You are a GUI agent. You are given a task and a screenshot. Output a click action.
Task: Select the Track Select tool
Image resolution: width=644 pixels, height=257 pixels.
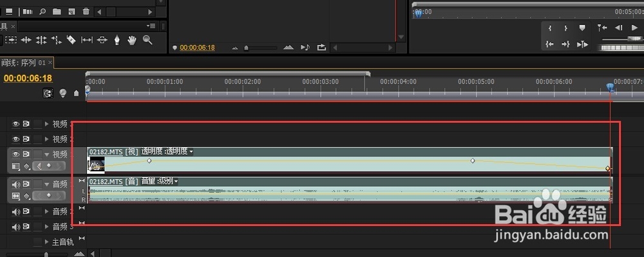tap(11, 40)
